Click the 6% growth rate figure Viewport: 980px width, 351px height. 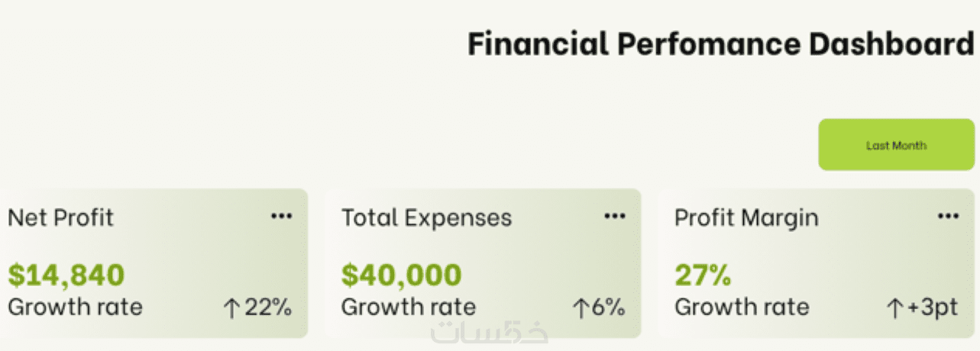tap(608, 308)
